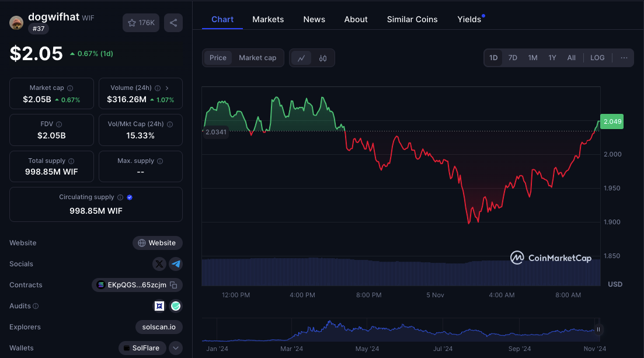Open the share icon button

click(173, 23)
